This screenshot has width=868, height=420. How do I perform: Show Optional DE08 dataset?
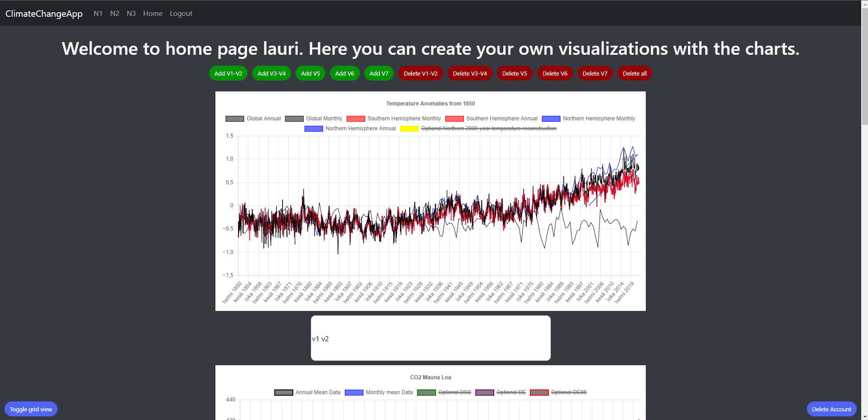(558, 392)
